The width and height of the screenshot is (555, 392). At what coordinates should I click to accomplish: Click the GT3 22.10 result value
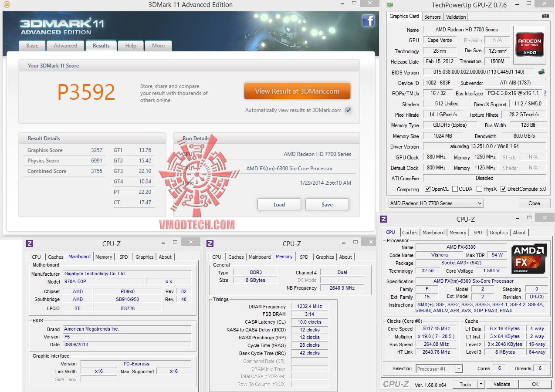coord(145,171)
